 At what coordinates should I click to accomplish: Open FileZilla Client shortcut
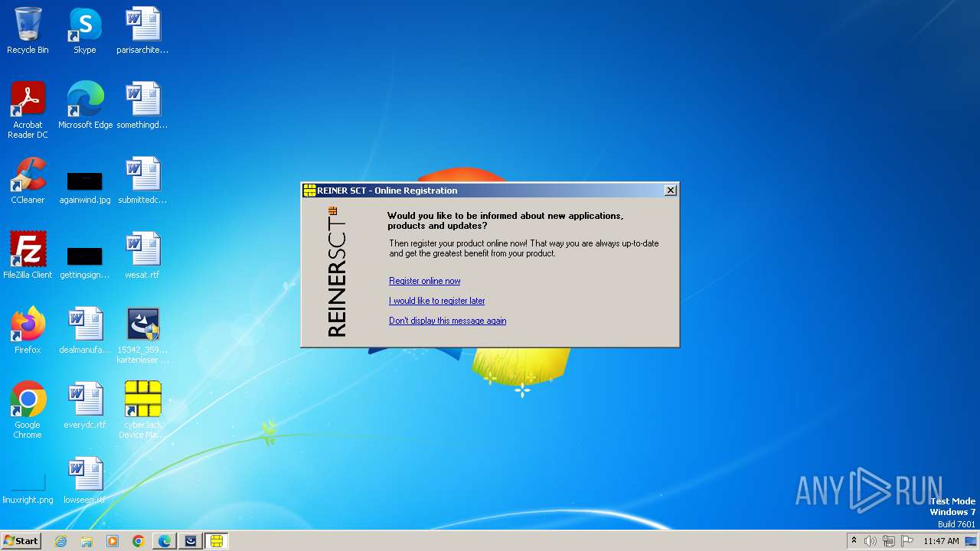tap(28, 256)
